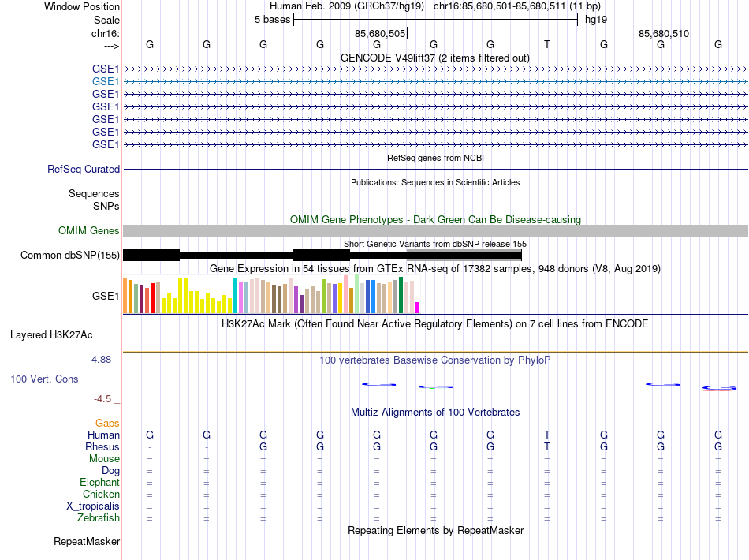Click the Scale label
This screenshot has height=560, width=749.
pyautogui.click(x=107, y=20)
